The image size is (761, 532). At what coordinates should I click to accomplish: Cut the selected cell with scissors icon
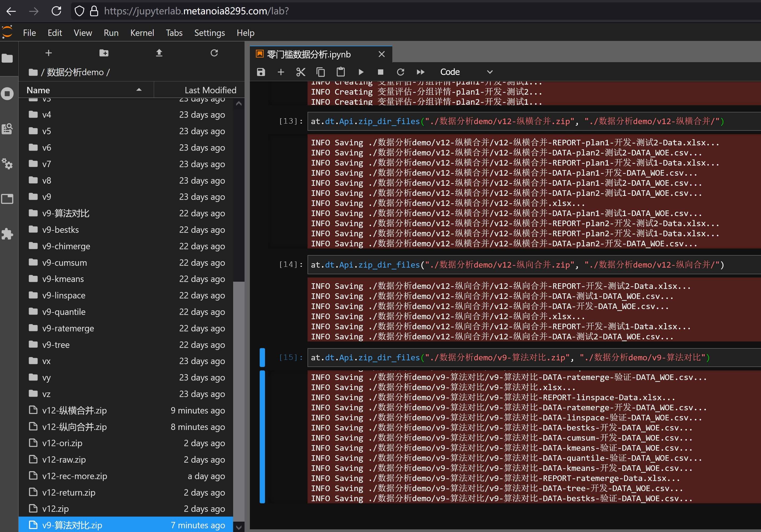pos(301,72)
